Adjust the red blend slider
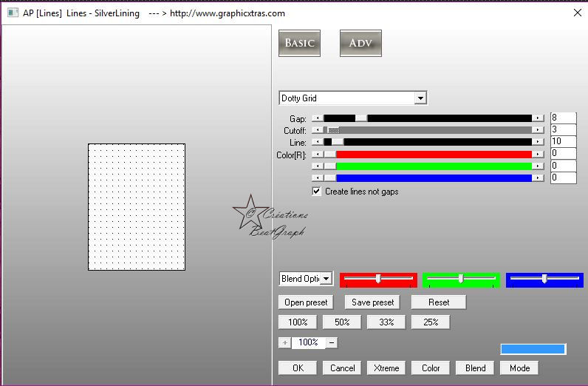Screen dimensions: 588x386 point(378,279)
